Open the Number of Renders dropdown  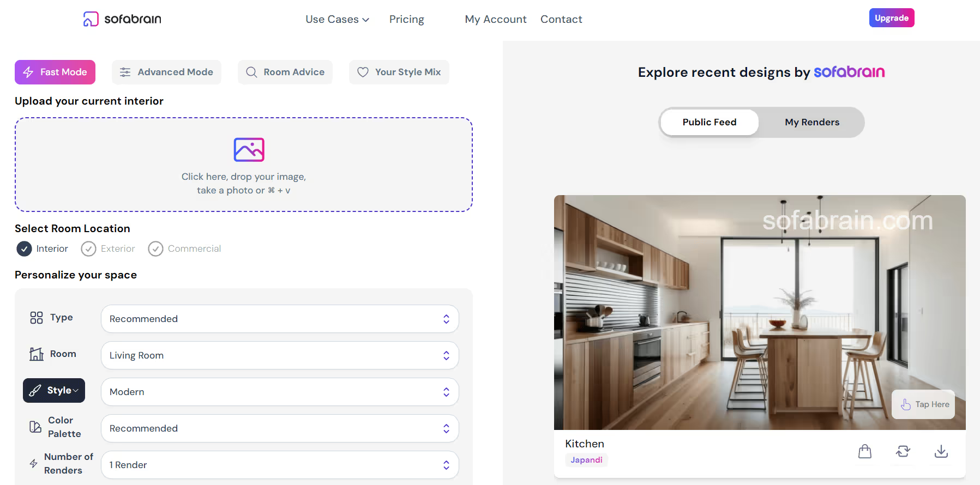click(280, 465)
